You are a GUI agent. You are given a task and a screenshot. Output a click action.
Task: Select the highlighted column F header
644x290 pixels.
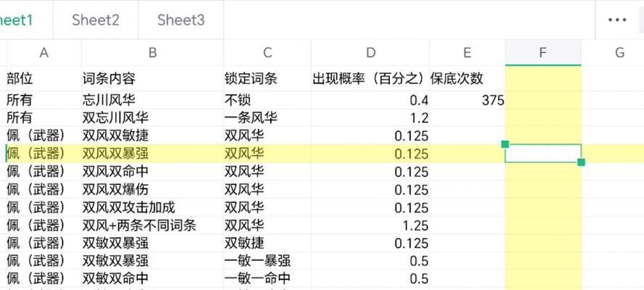543,53
